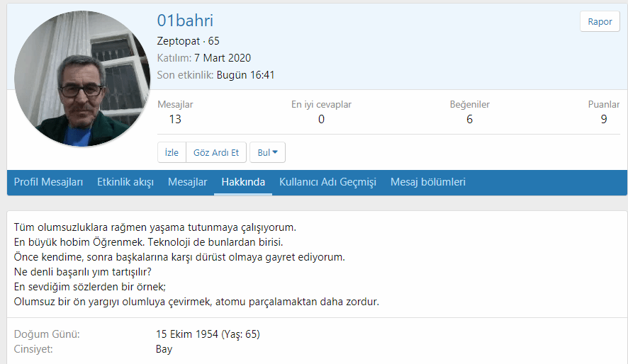Click the En iyi cevaplar count 0
This screenshot has height=364, width=628.
[321, 119]
